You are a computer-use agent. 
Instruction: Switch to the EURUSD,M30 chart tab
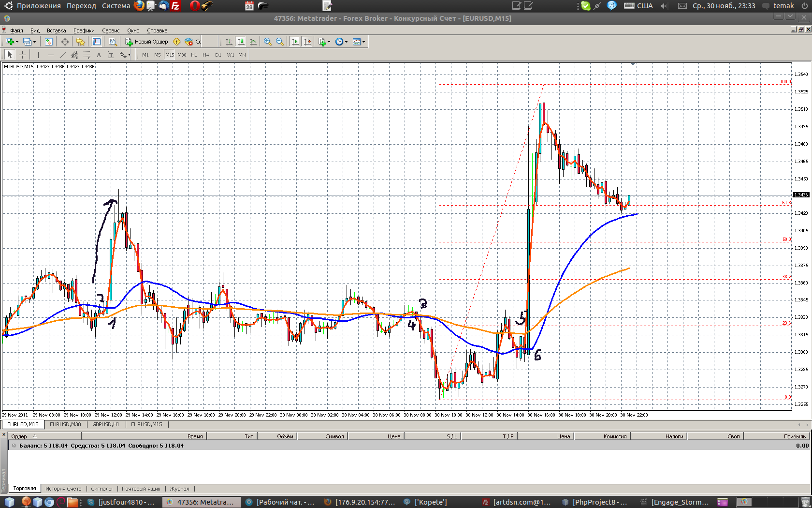click(x=65, y=424)
